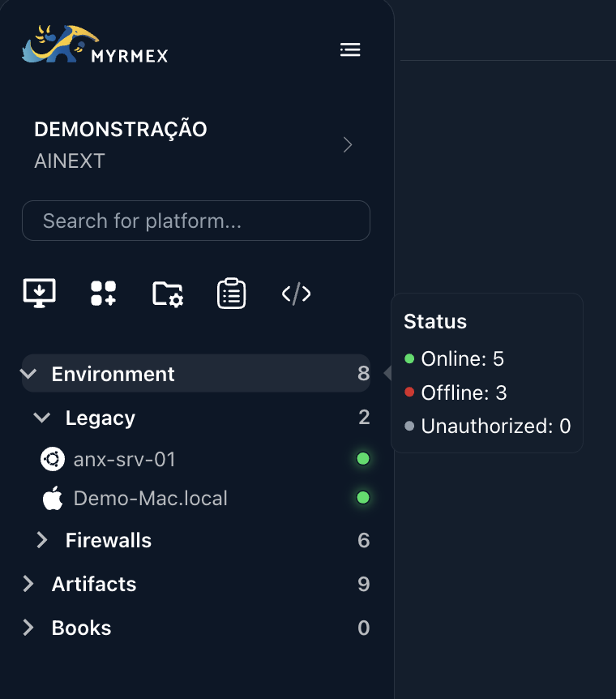
Task: Open the hamburger menu icon
Action: tap(350, 49)
